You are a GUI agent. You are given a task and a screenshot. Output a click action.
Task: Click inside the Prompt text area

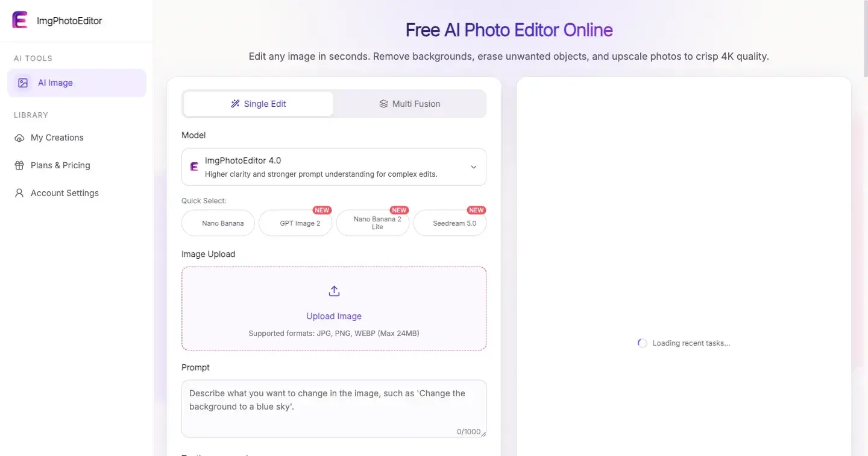[x=334, y=408]
